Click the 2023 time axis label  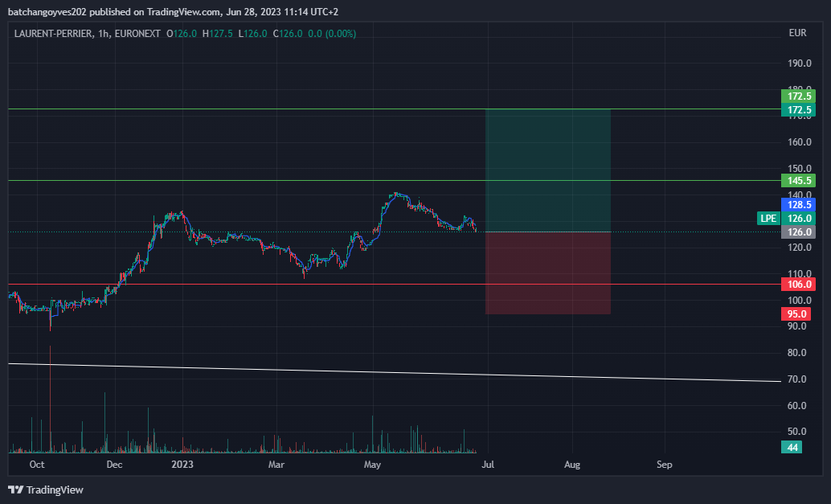coord(182,465)
